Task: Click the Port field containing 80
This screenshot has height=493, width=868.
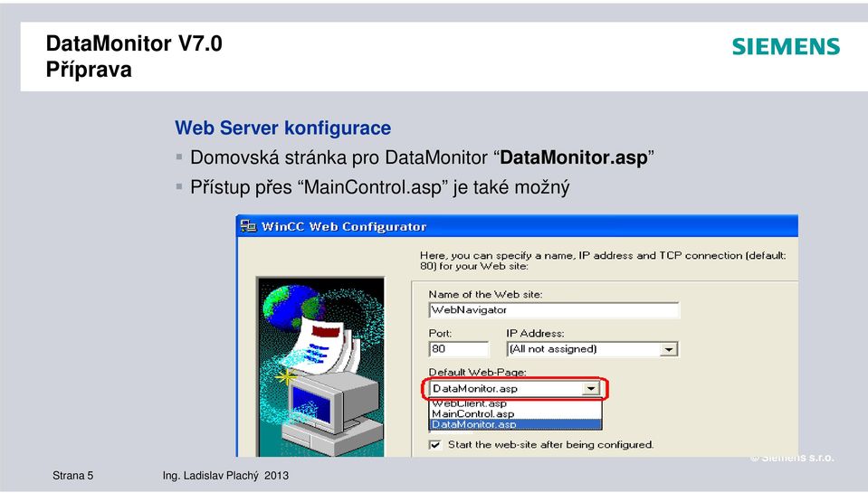Action: pyautogui.click(x=458, y=349)
